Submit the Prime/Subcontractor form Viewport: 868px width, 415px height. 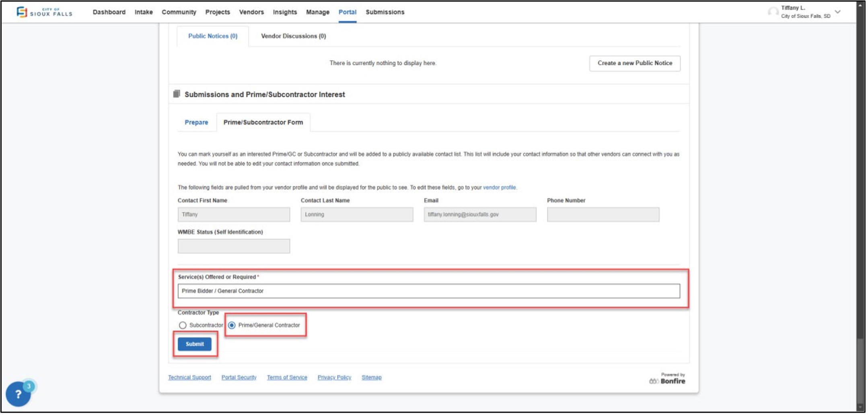point(195,344)
